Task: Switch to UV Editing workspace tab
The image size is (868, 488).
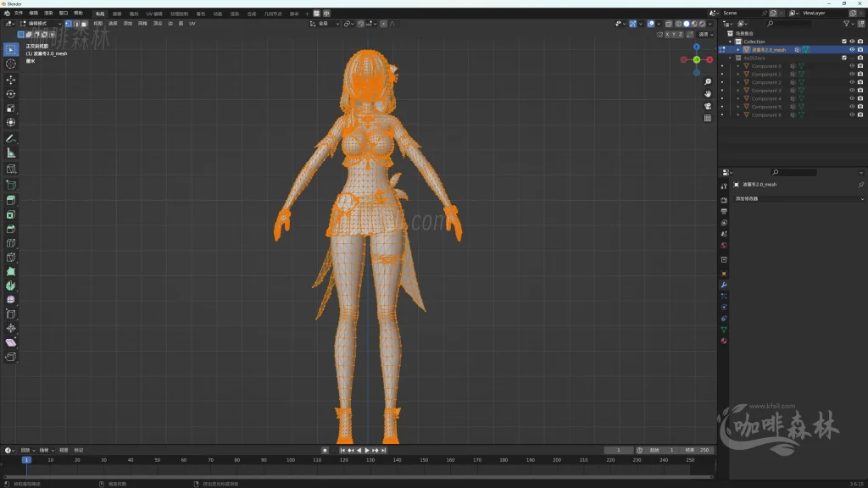Action: tap(154, 14)
